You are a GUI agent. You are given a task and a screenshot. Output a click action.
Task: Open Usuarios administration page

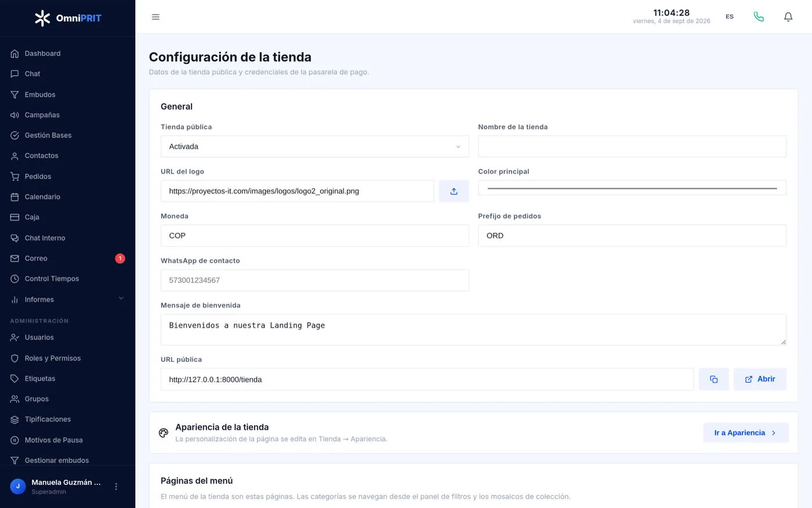click(68, 338)
